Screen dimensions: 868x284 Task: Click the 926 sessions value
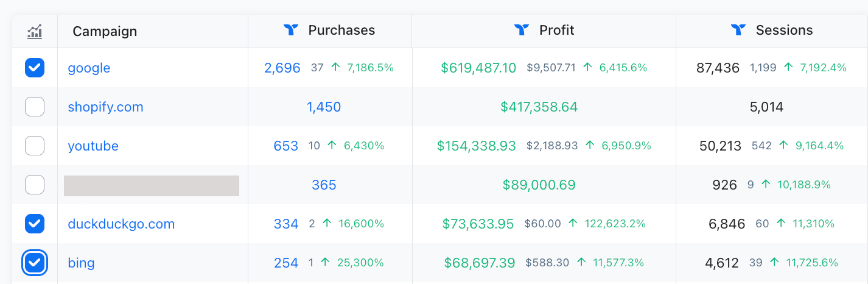coord(724,185)
